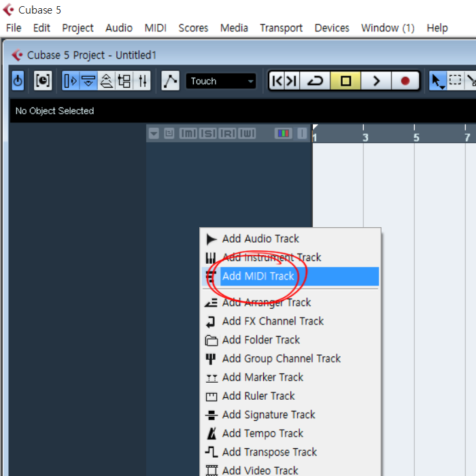Toggle global Mute button in track header
The width and height of the screenshot is (476, 476).
tap(188, 133)
